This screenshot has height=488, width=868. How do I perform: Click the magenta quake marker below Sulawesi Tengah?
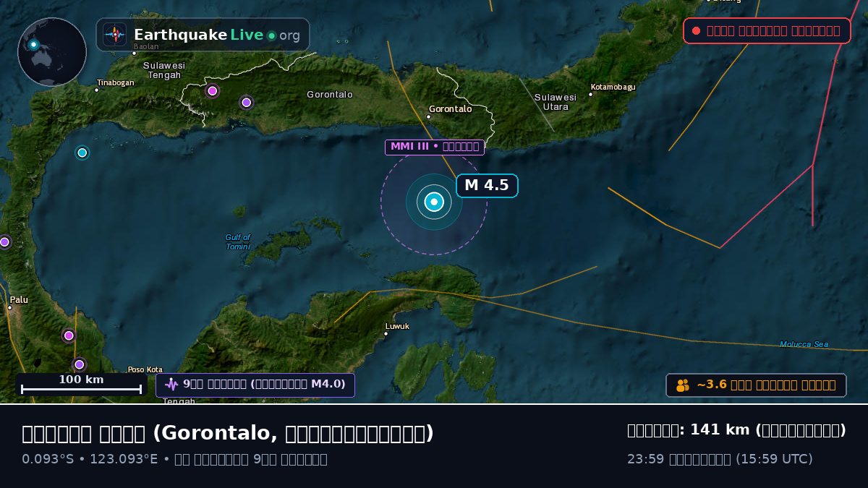[213, 91]
